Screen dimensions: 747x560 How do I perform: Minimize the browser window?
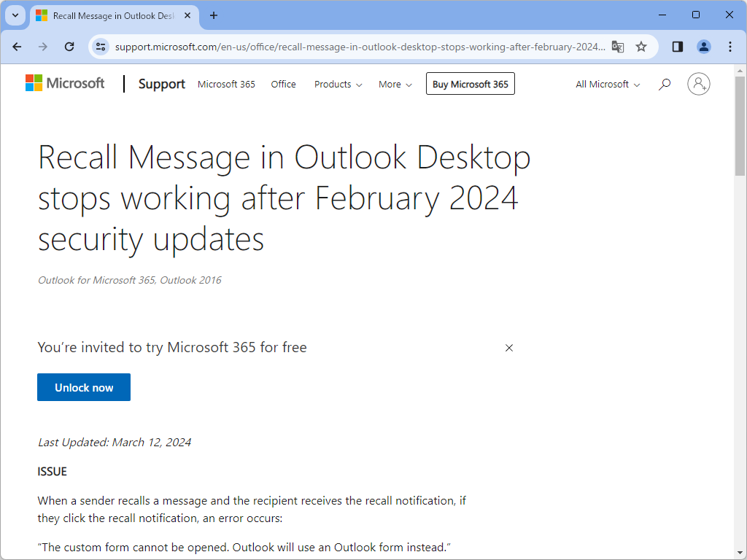point(662,15)
